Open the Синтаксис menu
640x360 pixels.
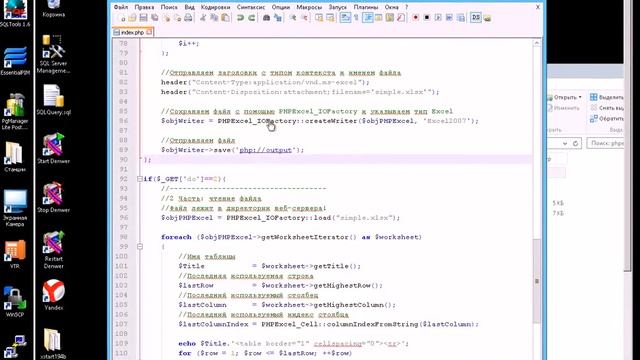point(251,7)
